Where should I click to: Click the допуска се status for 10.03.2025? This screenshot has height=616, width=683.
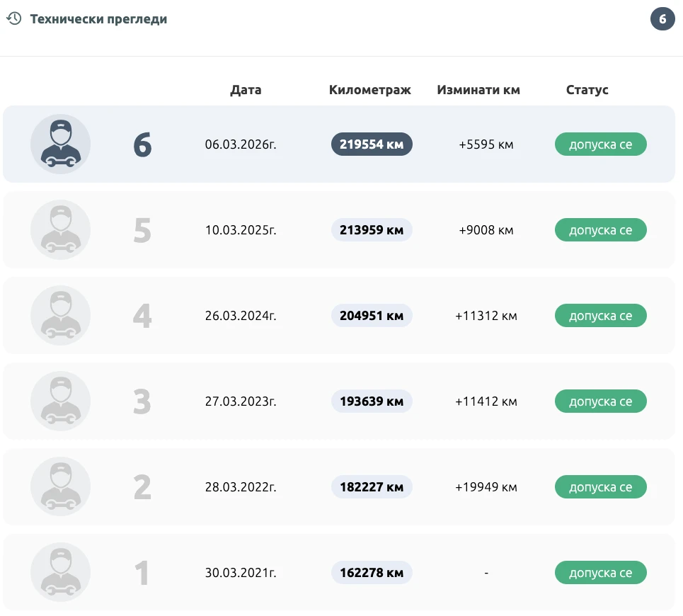click(x=600, y=230)
